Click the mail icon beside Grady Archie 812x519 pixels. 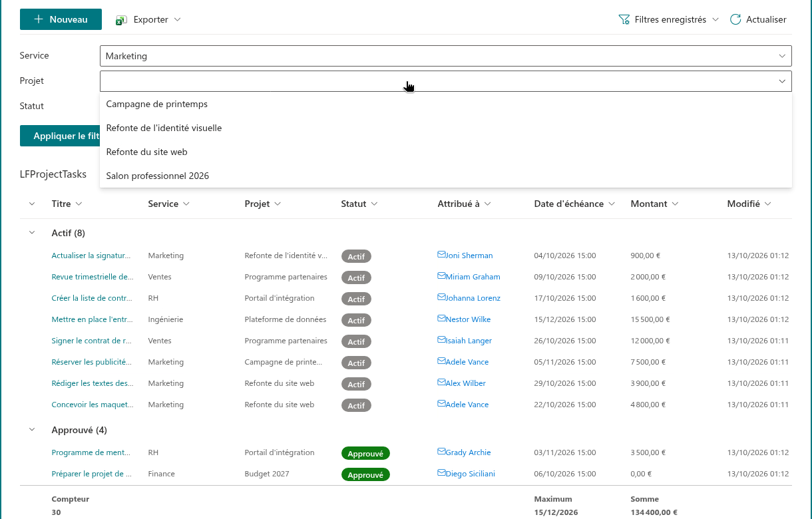(441, 452)
